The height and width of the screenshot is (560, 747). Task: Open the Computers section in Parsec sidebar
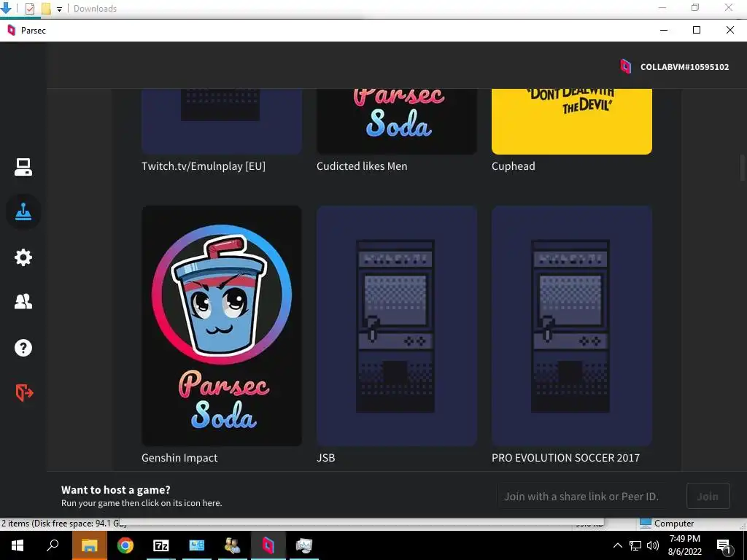(23, 167)
